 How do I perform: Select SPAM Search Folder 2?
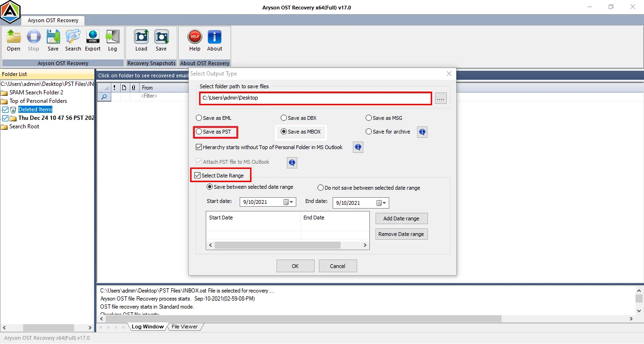[36, 92]
